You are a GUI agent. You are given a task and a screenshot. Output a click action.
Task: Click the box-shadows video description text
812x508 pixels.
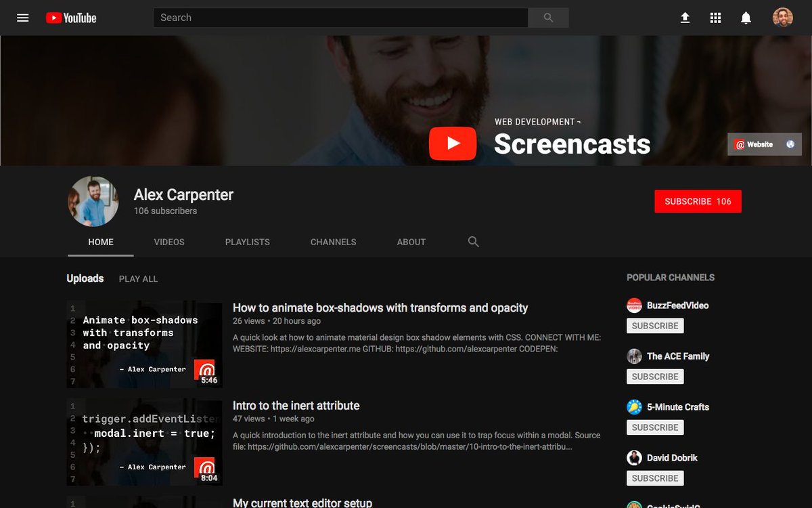(417, 343)
